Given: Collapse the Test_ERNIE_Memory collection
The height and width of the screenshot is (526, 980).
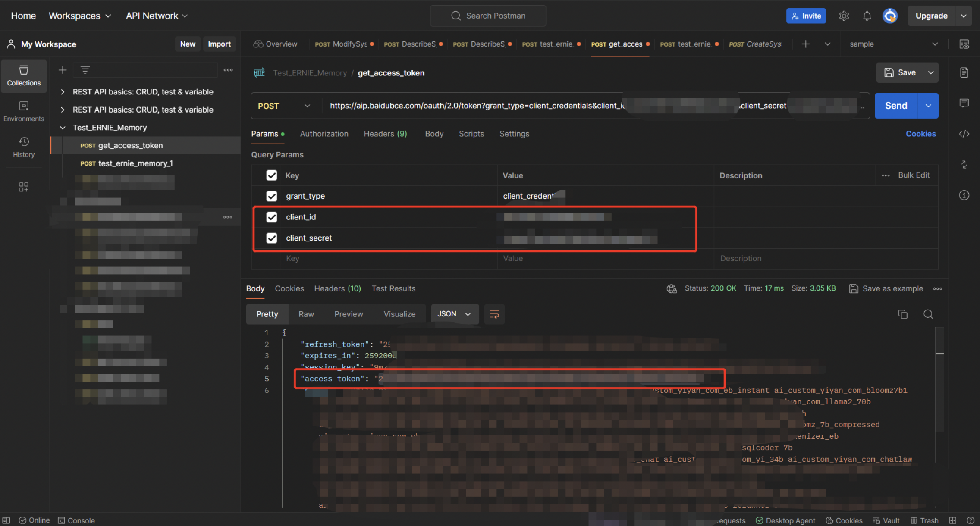Looking at the screenshot, I should pyautogui.click(x=63, y=128).
